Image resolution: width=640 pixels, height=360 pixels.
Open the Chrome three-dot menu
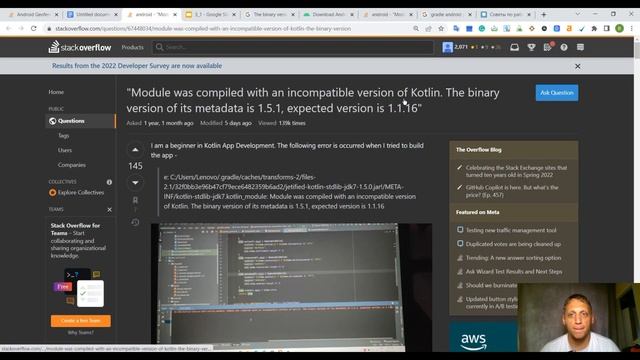pos(631,29)
